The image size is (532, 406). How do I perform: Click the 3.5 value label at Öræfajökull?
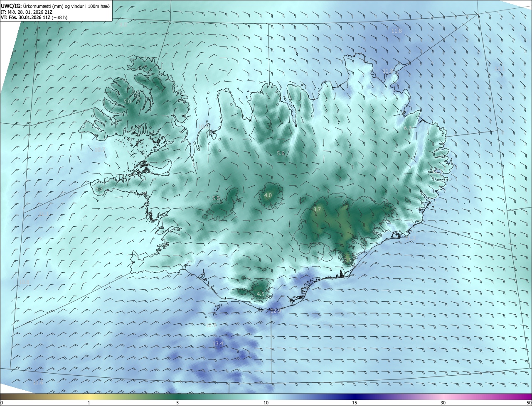(x=348, y=261)
